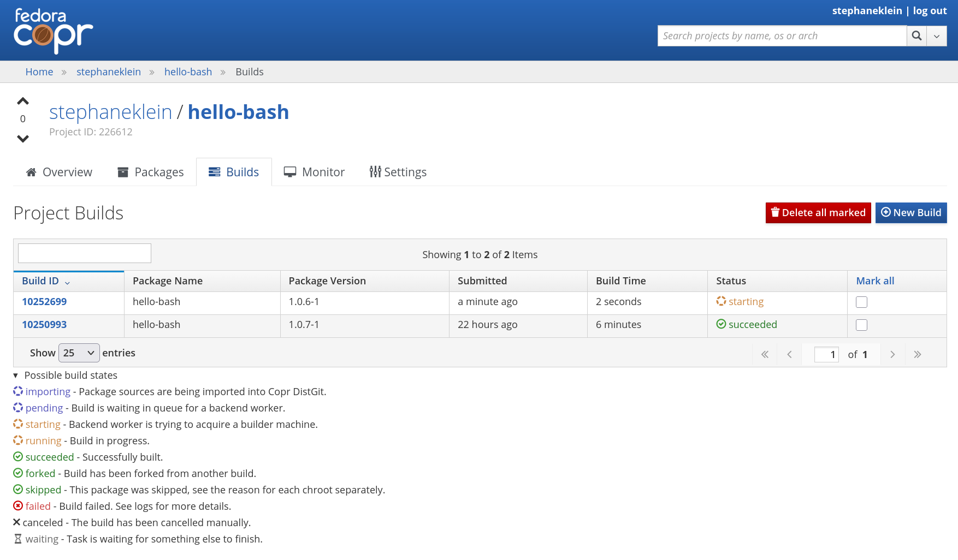958x560 pixels.
Task: Click the Fedora Copr logo
Action: pos(53,31)
